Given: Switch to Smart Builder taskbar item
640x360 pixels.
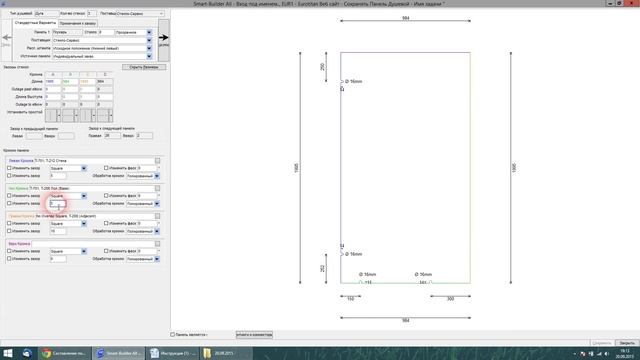Looking at the screenshot, I should 119,353.
